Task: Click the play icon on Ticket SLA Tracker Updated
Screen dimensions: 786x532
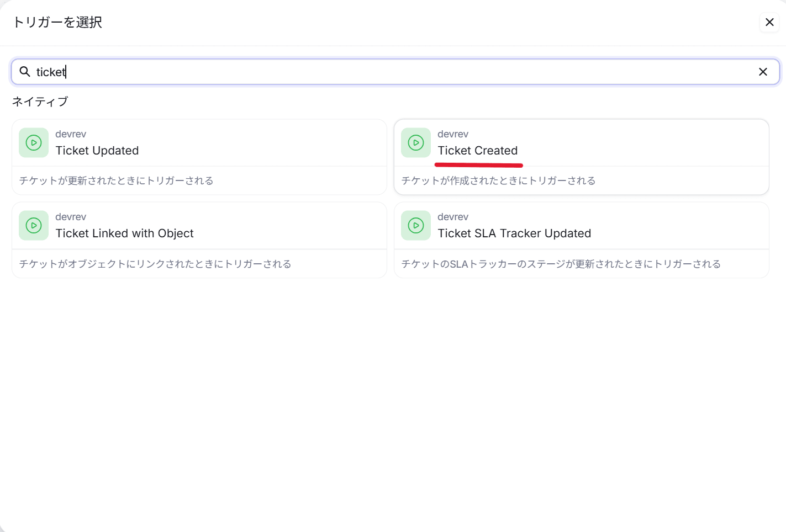Action: [415, 225]
